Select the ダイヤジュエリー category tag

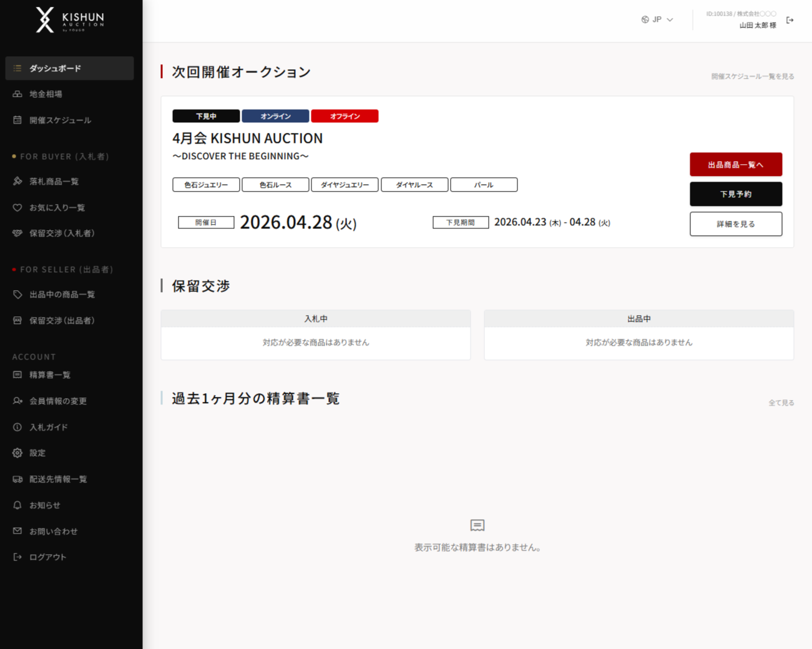[x=345, y=185]
